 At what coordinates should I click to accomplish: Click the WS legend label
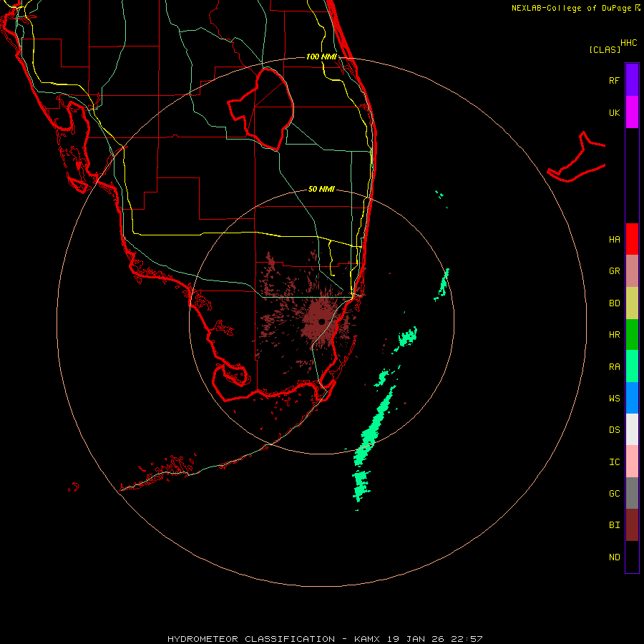click(614, 398)
